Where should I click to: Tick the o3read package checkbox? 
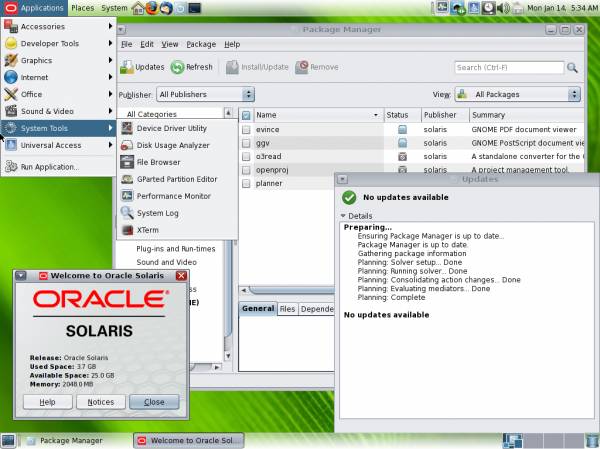246,157
